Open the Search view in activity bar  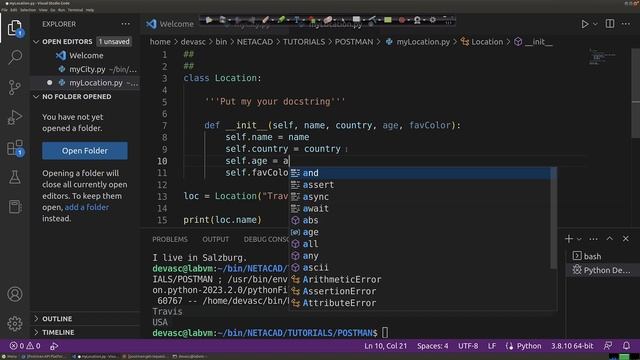(15, 57)
